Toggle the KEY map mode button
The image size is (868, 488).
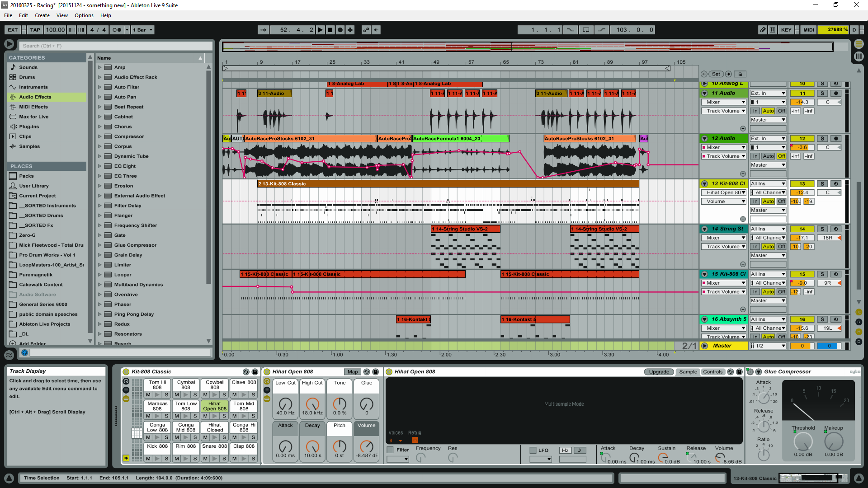tap(786, 30)
